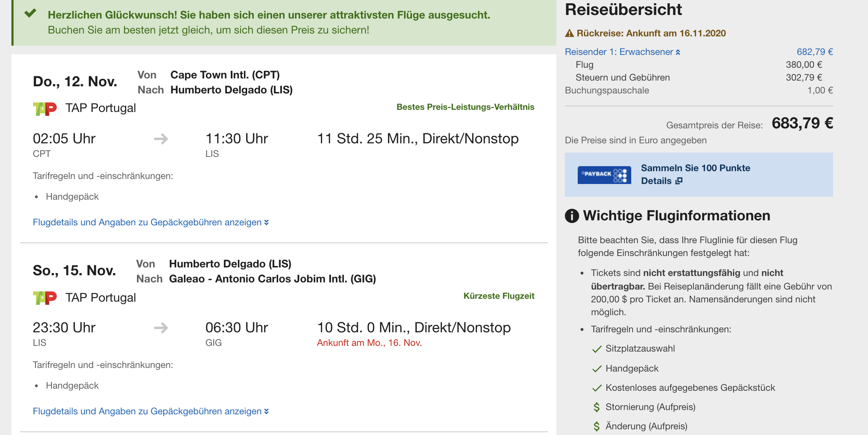Click the Ankunft am Mo., 16. Nov. notice
The image size is (868, 435).
tap(369, 343)
